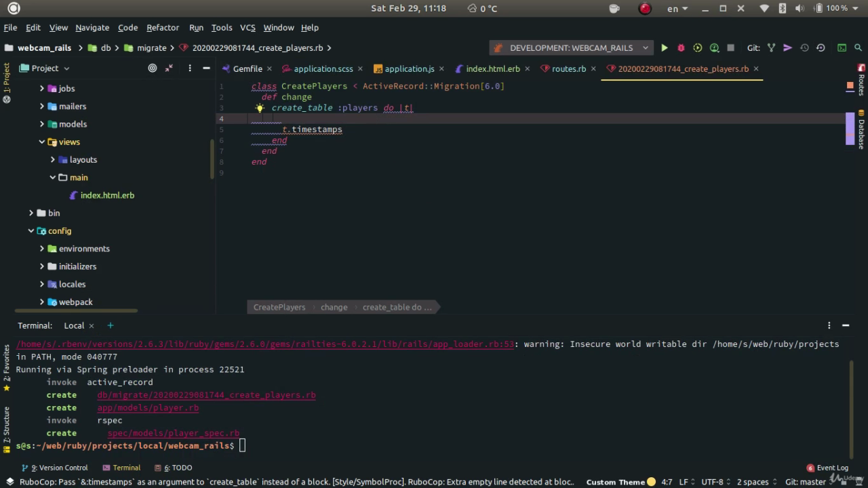Locate current file target icon in Project
Viewport: 868px width, 488px height.
tap(153, 68)
